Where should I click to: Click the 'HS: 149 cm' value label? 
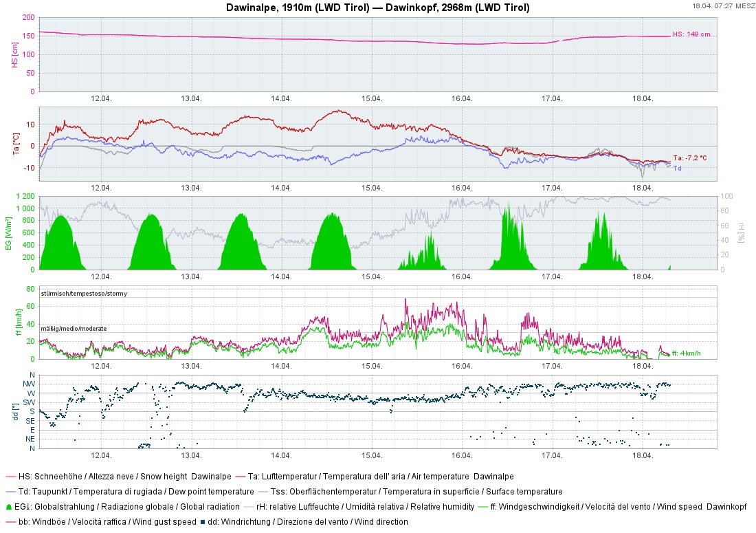tap(691, 34)
